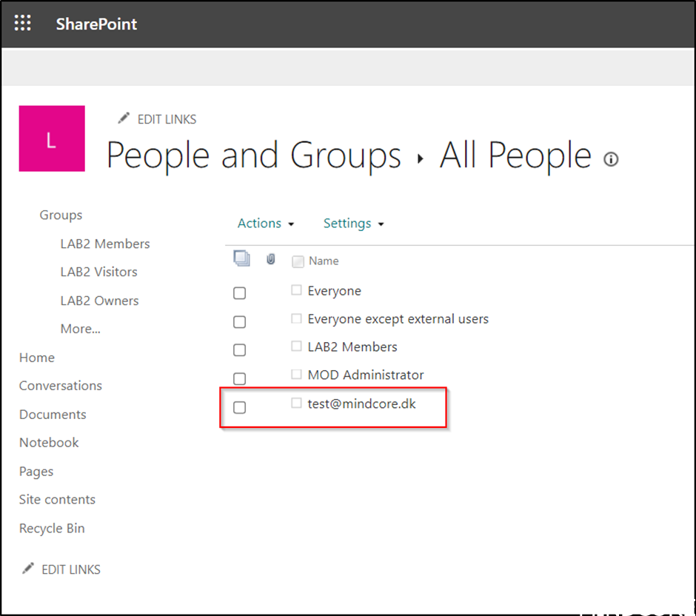696x616 pixels.
Task: Click the All People page title
Action: coord(515,155)
